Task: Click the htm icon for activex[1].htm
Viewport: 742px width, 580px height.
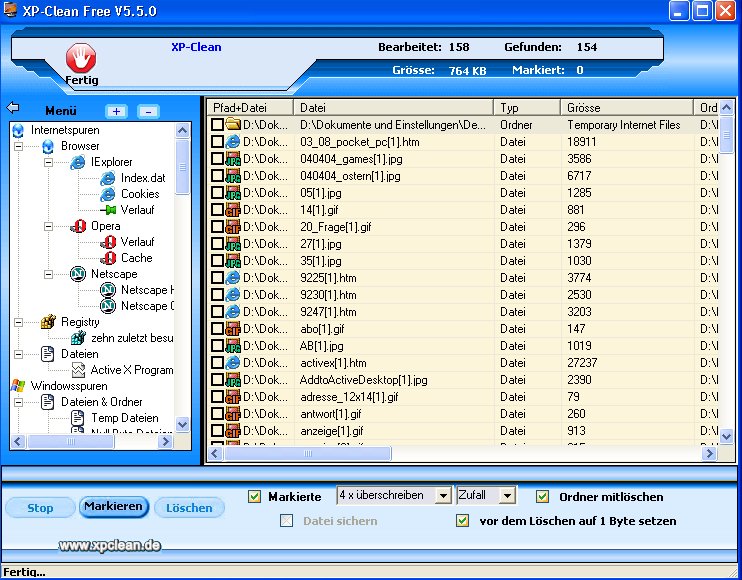Action: click(233, 363)
